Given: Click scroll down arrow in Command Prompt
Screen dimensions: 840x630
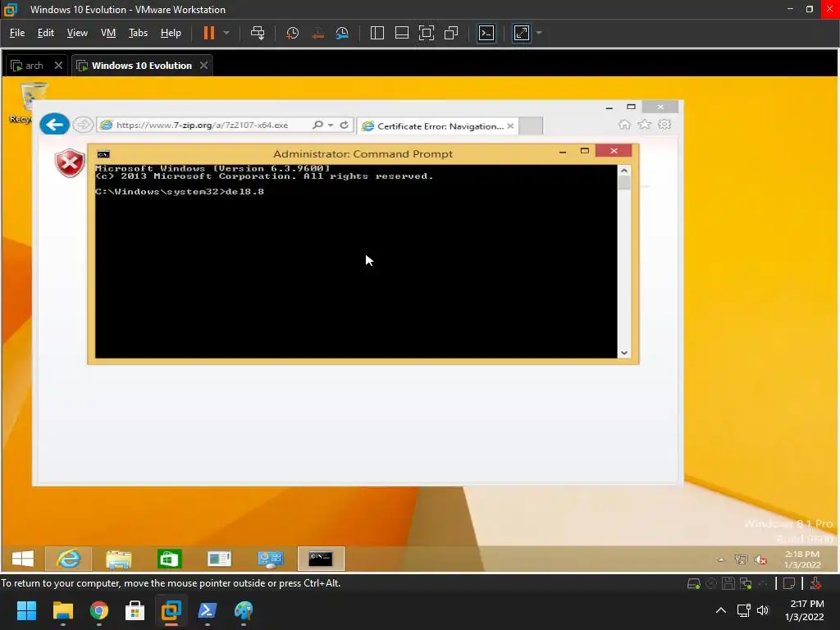Looking at the screenshot, I should coord(624,353).
